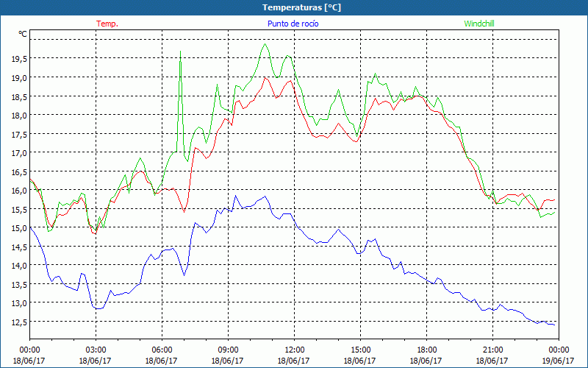Select the 21:00 time axis marker

point(492,350)
